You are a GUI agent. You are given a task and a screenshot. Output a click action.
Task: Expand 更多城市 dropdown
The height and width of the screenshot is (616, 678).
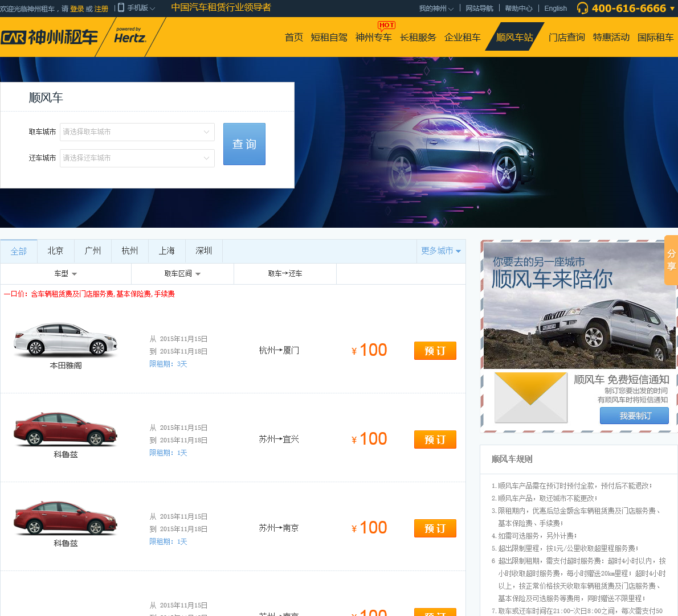pos(441,251)
